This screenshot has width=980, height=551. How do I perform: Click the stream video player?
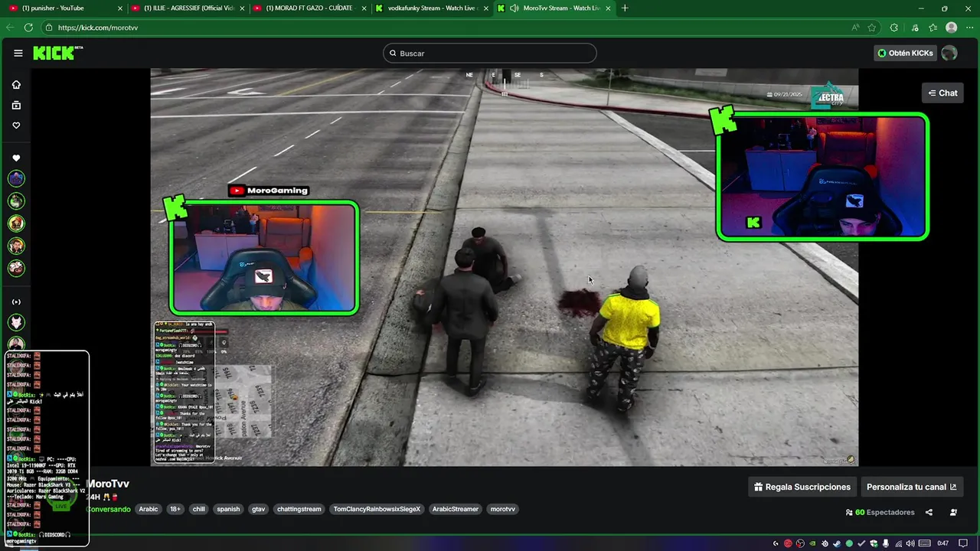point(504,267)
